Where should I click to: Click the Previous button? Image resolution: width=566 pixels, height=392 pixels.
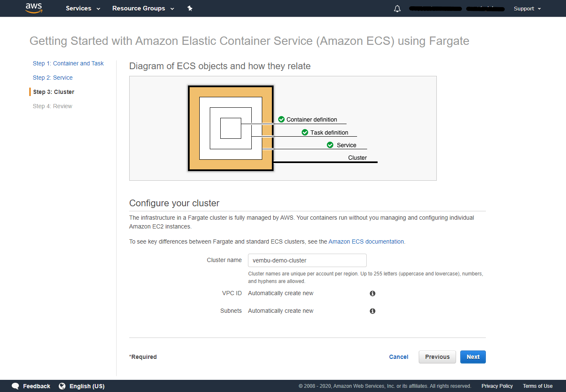(437, 357)
